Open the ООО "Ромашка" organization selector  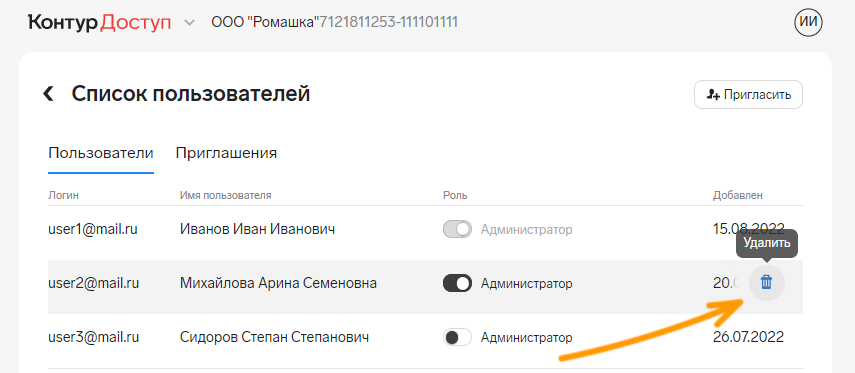click(x=334, y=22)
